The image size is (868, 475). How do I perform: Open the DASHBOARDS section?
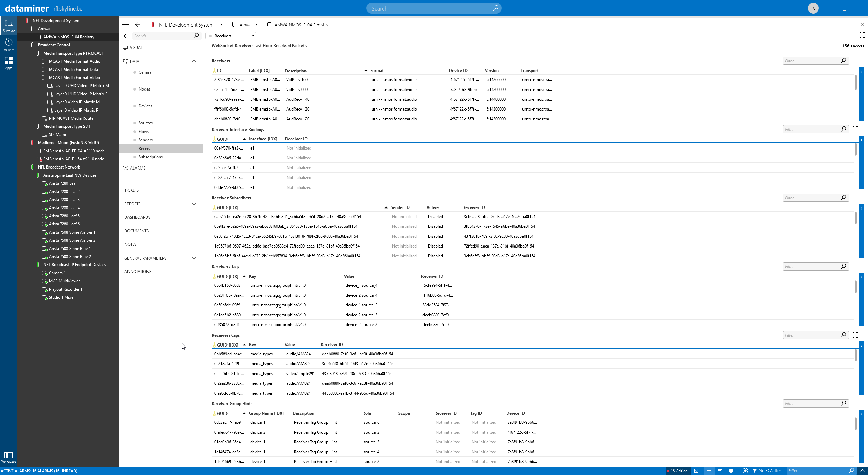[x=137, y=217]
